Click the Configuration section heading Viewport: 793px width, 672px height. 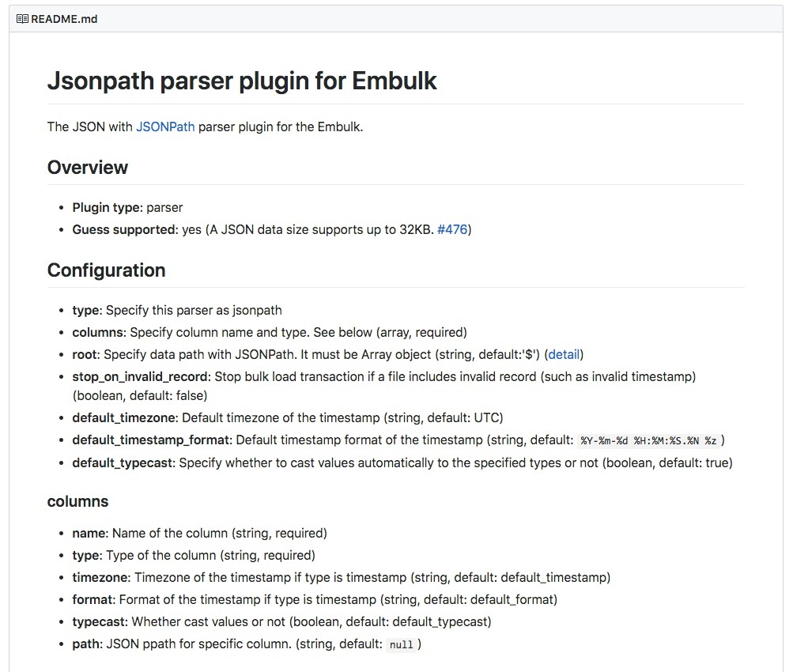pos(106,270)
